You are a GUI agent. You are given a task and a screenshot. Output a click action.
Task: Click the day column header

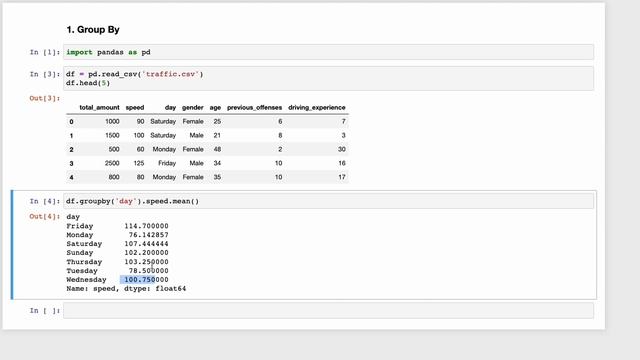point(170,107)
